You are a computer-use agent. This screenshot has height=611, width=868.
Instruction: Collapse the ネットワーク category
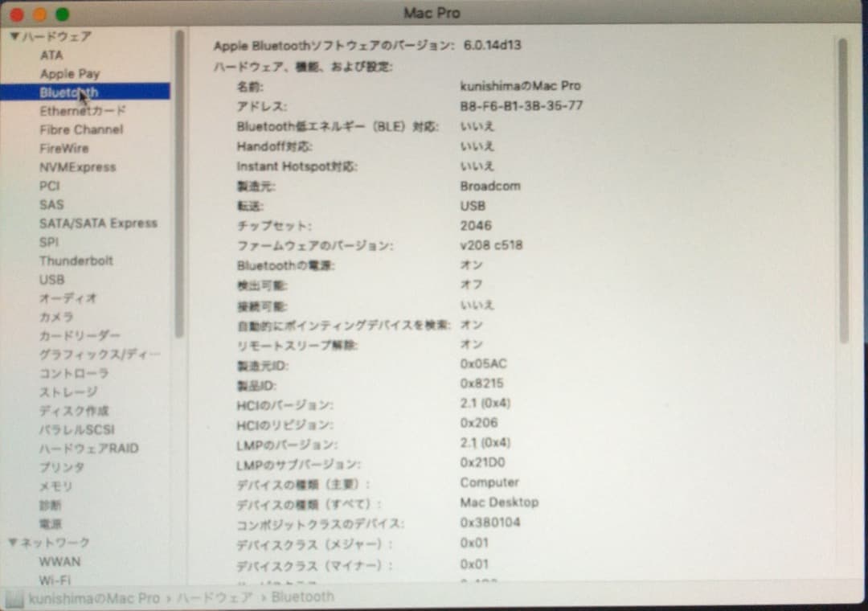click(14, 542)
